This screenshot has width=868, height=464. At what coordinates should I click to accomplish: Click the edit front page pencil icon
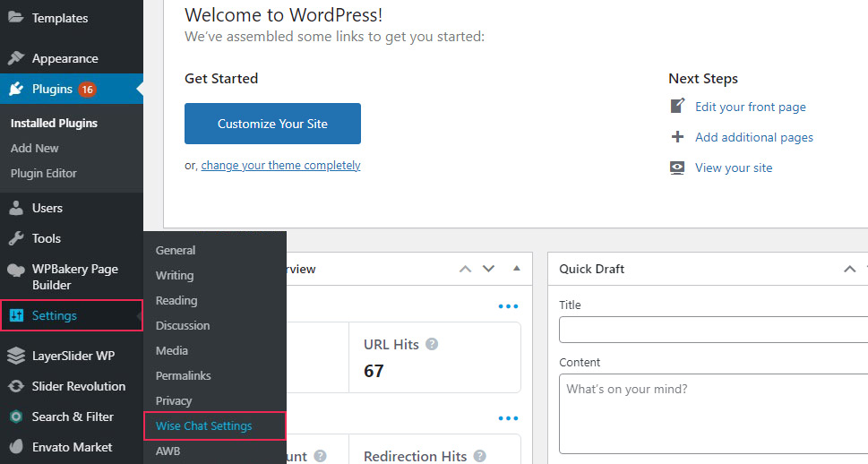tap(677, 106)
